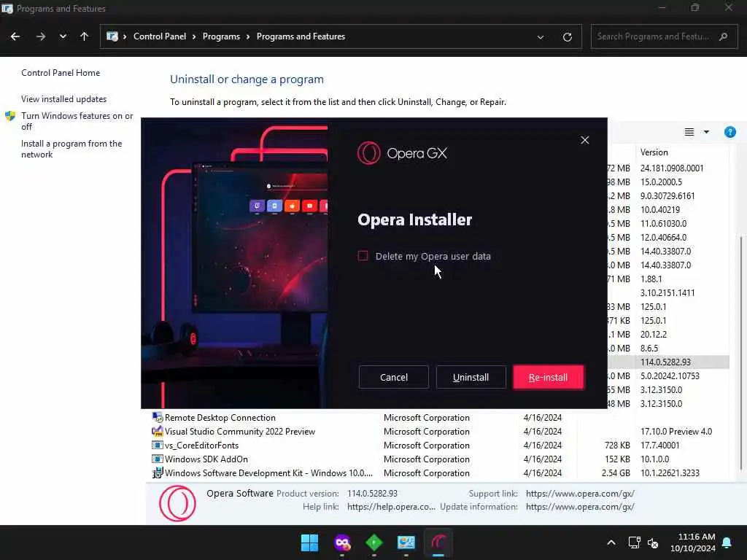The width and height of the screenshot is (747, 560).
Task: Refresh the Programs and Features list
Action: (567, 37)
